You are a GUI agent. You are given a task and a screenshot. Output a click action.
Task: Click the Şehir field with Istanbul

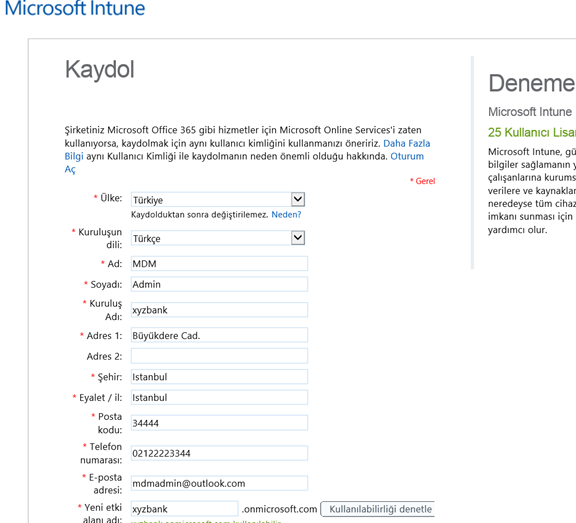[x=219, y=377]
